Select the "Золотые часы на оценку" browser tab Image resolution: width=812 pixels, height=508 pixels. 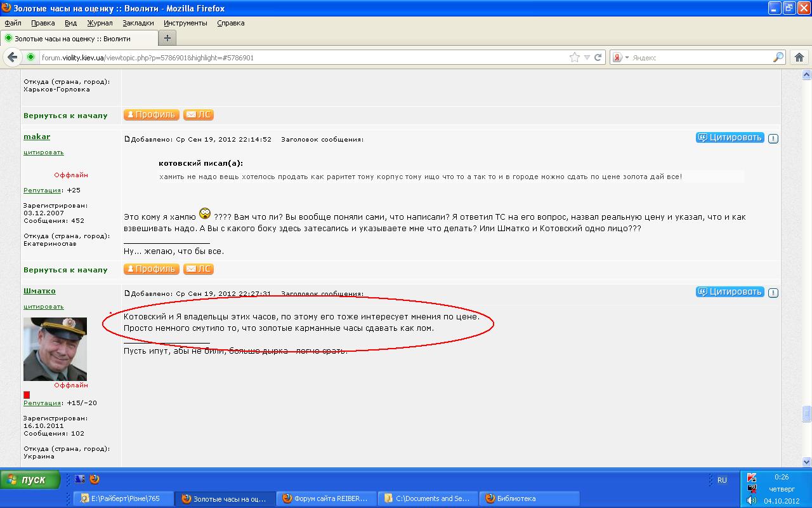click(79, 38)
